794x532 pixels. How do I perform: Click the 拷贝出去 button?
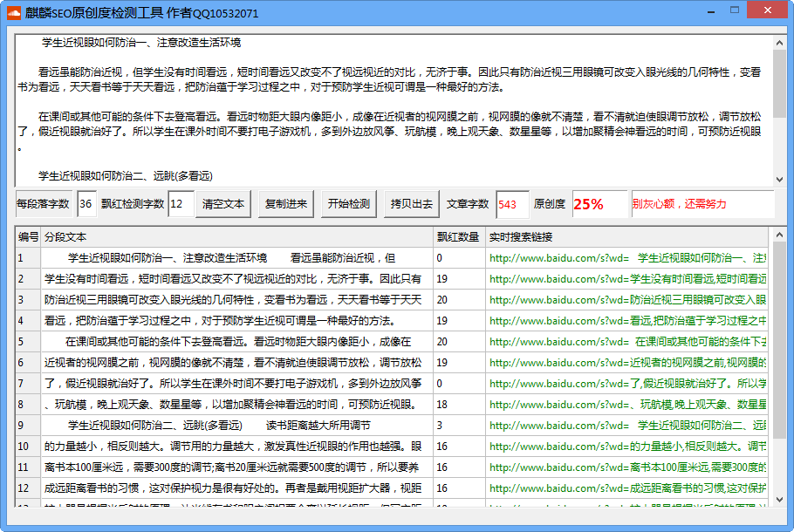412,204
